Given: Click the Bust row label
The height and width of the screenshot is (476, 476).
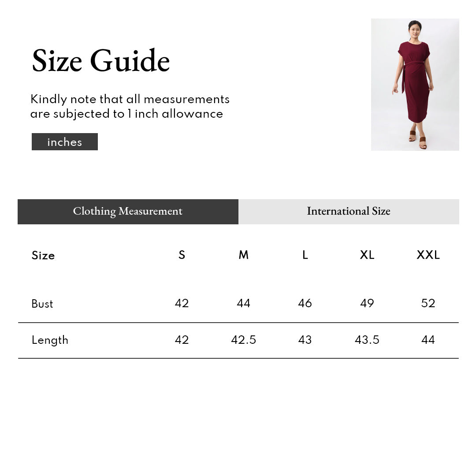Looking at the screenshot, I should (x=42, y=304).
